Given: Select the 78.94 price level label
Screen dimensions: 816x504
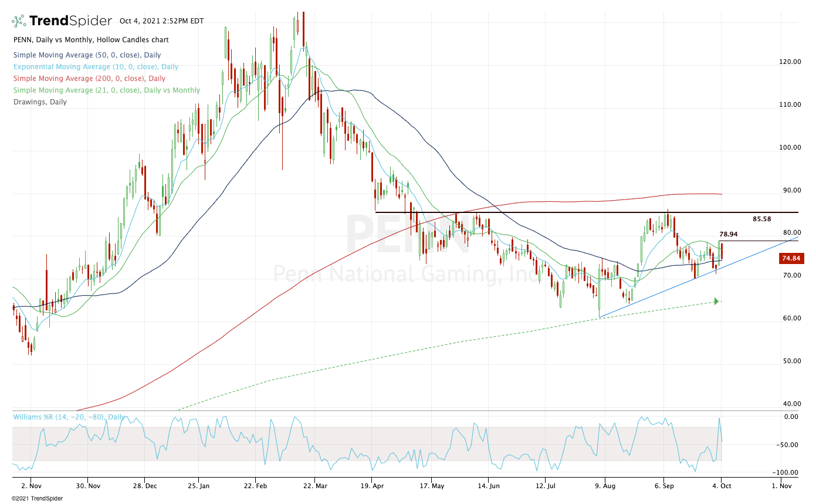Looking at the screenshot, I should click(728, 234).
